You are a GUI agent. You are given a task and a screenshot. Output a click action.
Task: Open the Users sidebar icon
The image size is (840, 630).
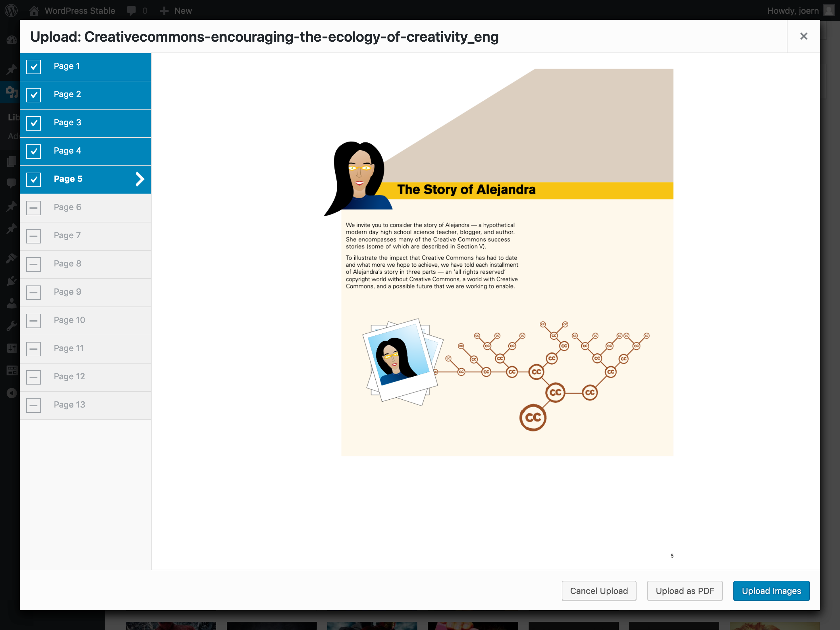(12, 304)
